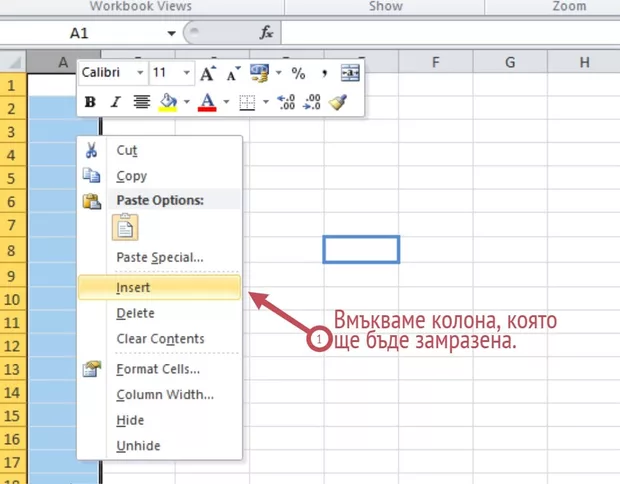Select column A header
The image size is (620, 484).
point(63,62)
